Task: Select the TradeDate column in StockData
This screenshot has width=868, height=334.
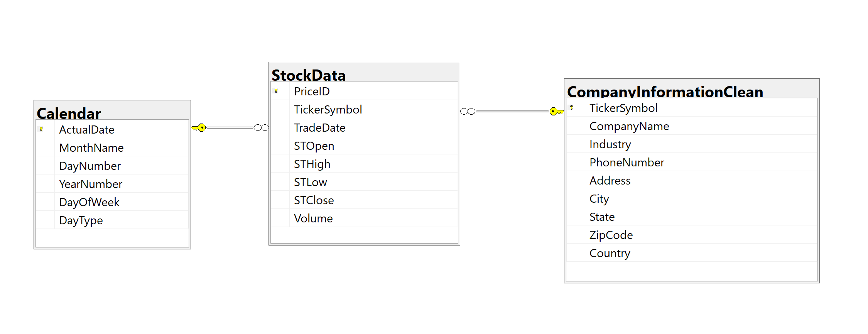Action: point(319,128)
